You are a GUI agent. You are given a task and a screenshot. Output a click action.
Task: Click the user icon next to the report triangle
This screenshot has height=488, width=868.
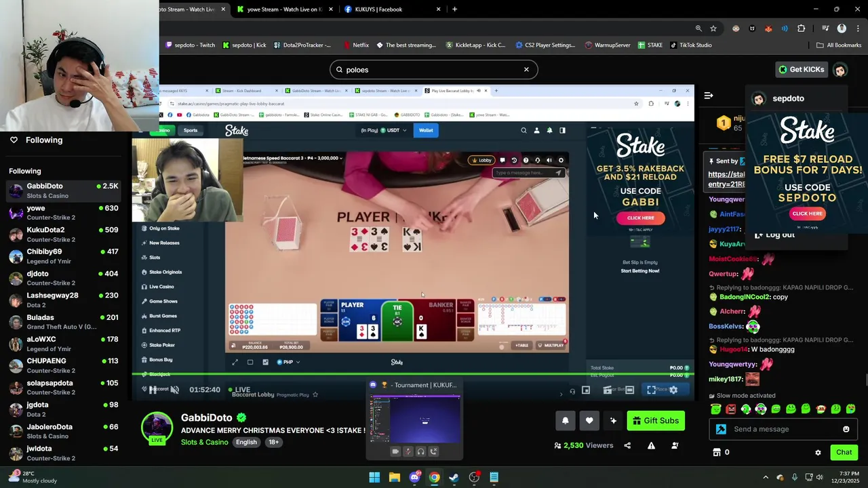pos(675,445)
